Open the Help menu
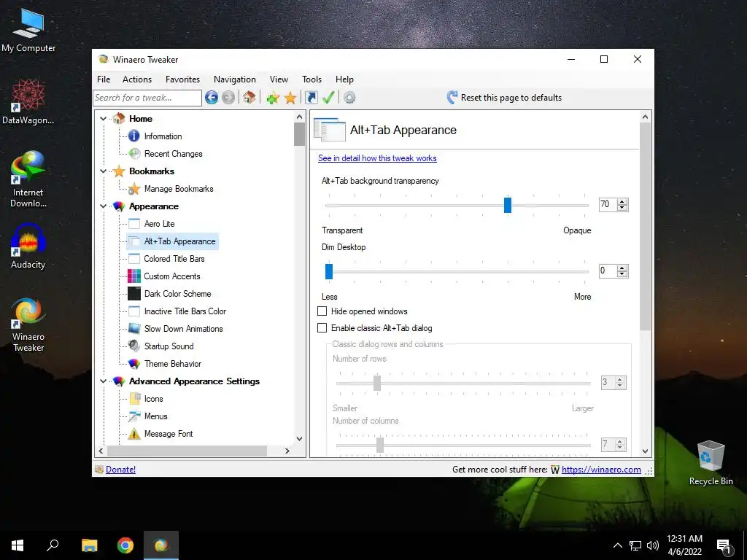This screenshot has height=560, width=747. click(344, 79)
